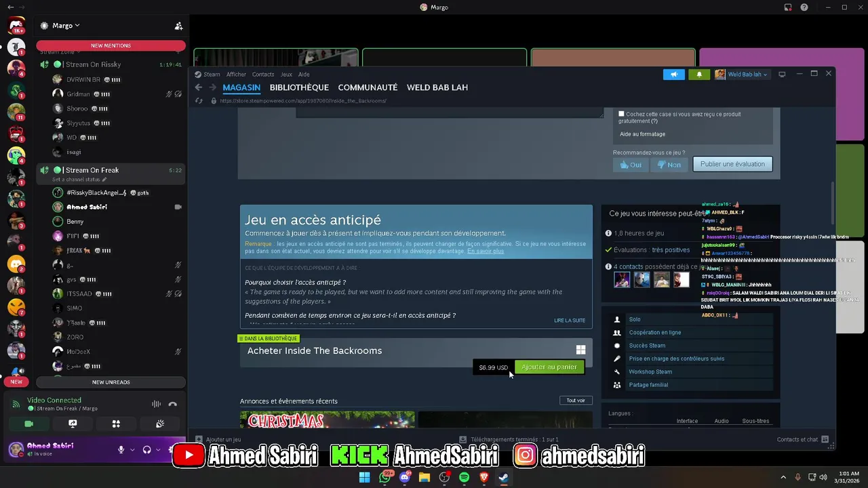Click Set a channel status
Screen dimensions: 868x488
79,180
